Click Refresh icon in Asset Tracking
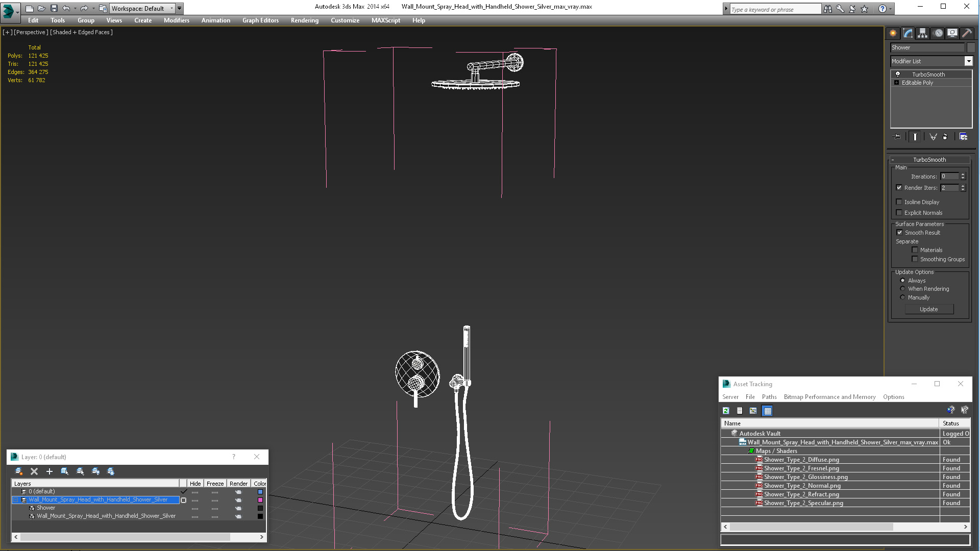 [x=726, y=411]
